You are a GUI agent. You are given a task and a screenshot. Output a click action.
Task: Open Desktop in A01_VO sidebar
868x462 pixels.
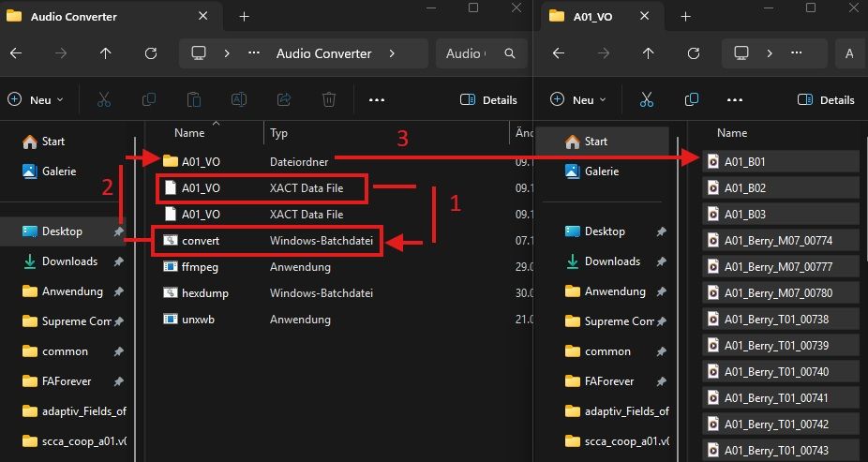tap(595, 231)
